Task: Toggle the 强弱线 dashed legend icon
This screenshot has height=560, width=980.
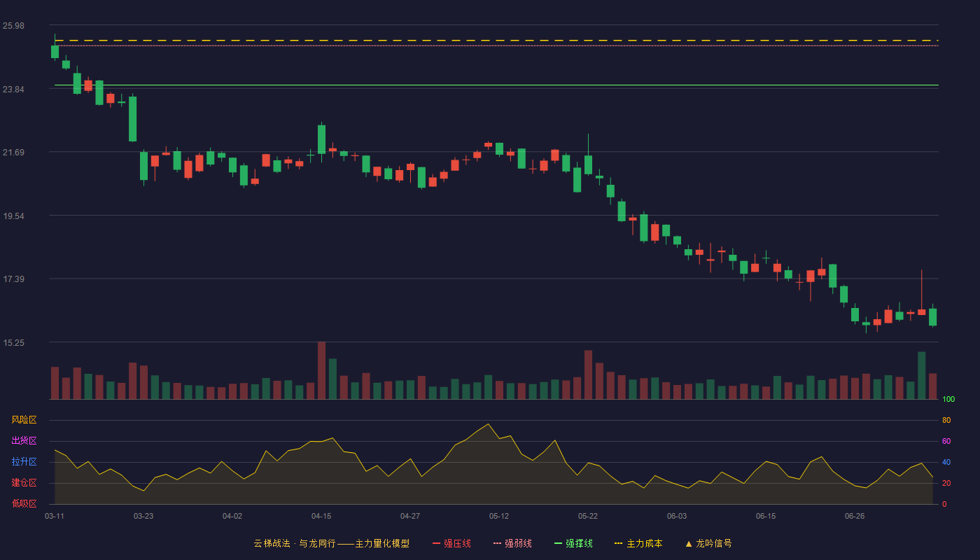Action: click(x=497, y=543)
